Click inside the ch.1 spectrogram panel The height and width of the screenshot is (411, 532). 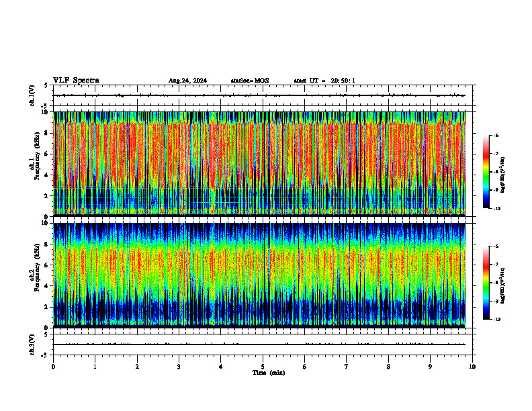pyautogui.click(x=259, y=164)
